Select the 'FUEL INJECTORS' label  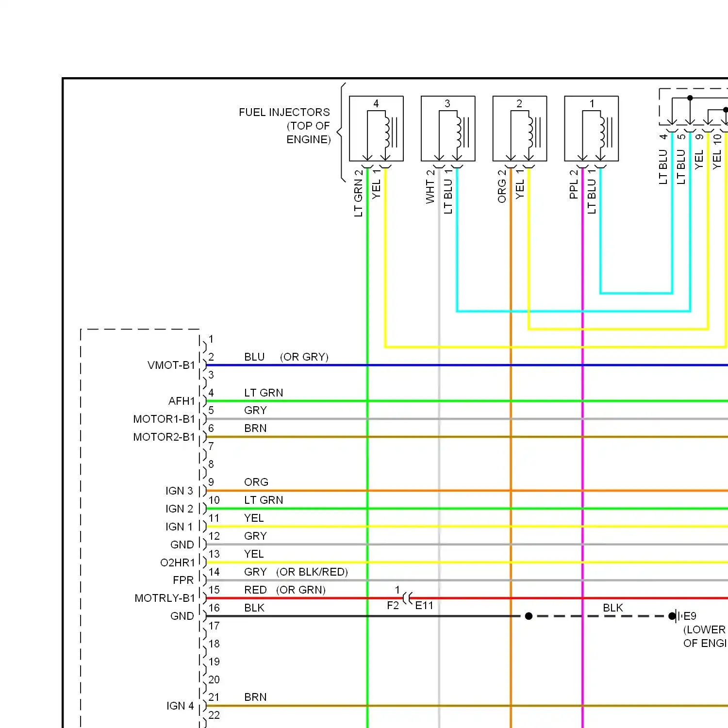pyautogui.click(x=284, y=113)
